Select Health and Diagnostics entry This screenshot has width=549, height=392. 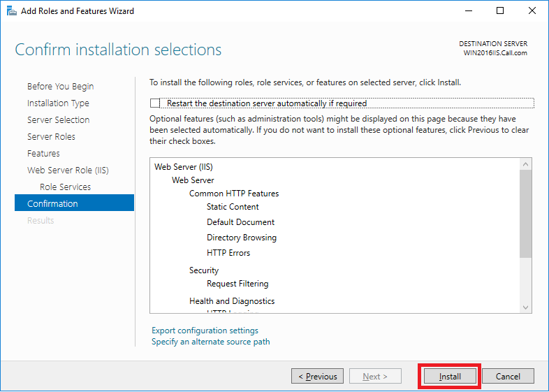coord(232,301)
